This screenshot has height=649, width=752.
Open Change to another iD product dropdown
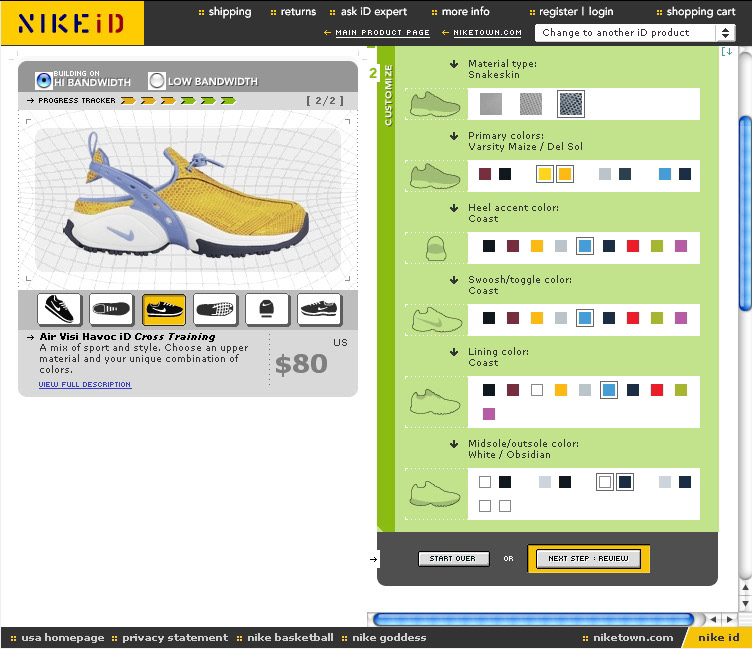click(x=633, y=33)
